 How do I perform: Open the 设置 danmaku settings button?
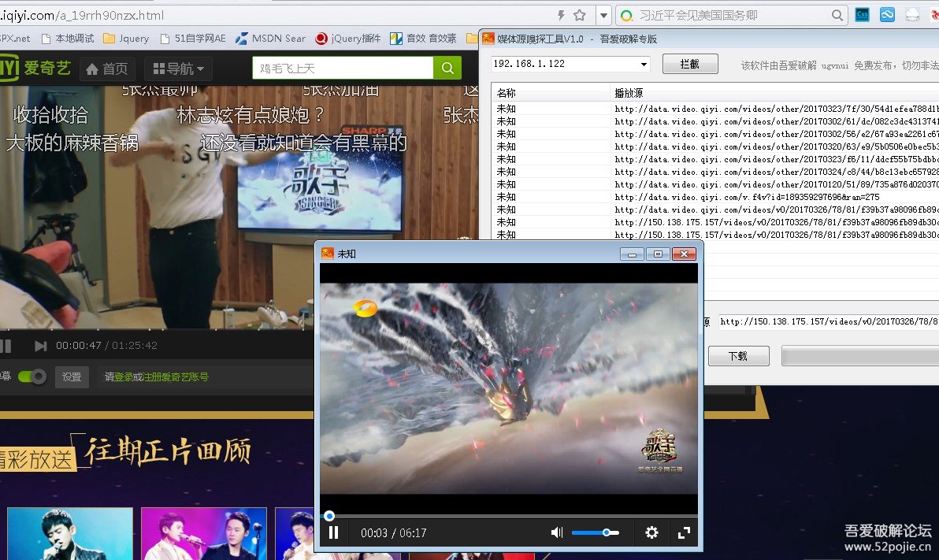(72, 376)
